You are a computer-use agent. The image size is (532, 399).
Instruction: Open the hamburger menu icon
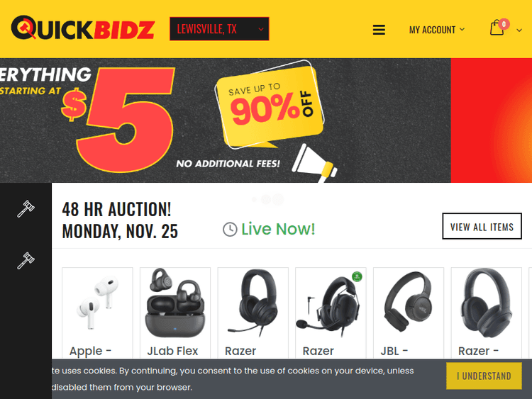pyautogui.click(x=379, y=30)
